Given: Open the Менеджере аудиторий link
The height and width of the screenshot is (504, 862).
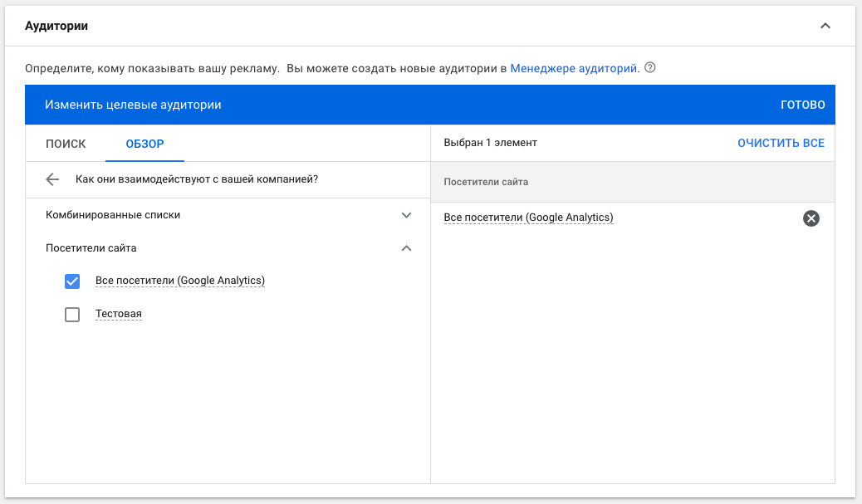Looking at the screenshot, I should tap(574, 68).
